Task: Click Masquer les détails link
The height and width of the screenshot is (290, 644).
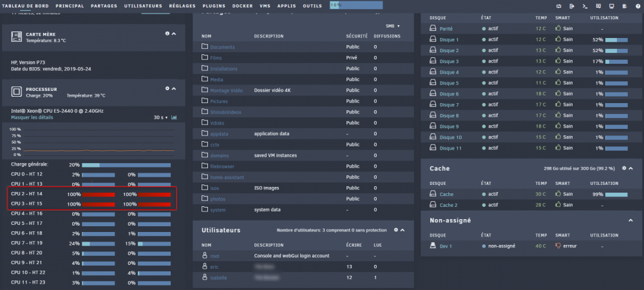Action: (32, 117)
